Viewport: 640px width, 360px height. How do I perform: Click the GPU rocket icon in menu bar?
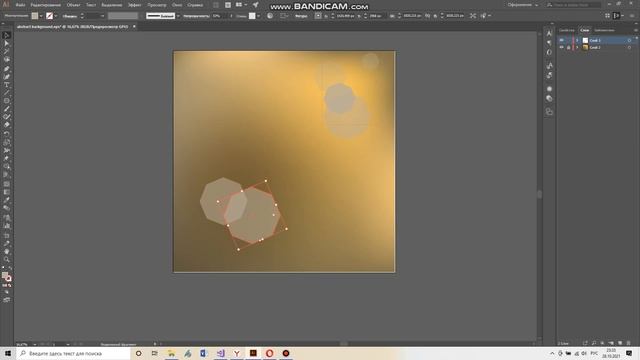(256, 5)
